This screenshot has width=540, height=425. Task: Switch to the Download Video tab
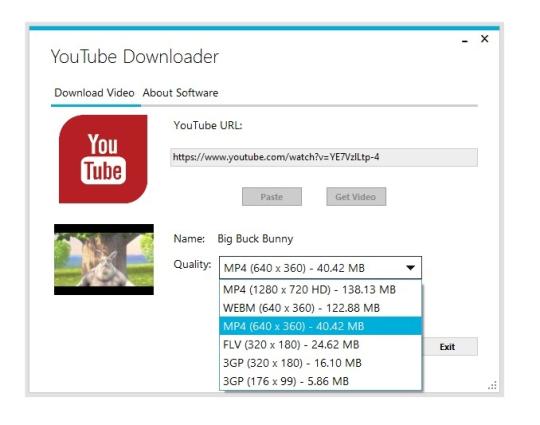coord(94,93)
